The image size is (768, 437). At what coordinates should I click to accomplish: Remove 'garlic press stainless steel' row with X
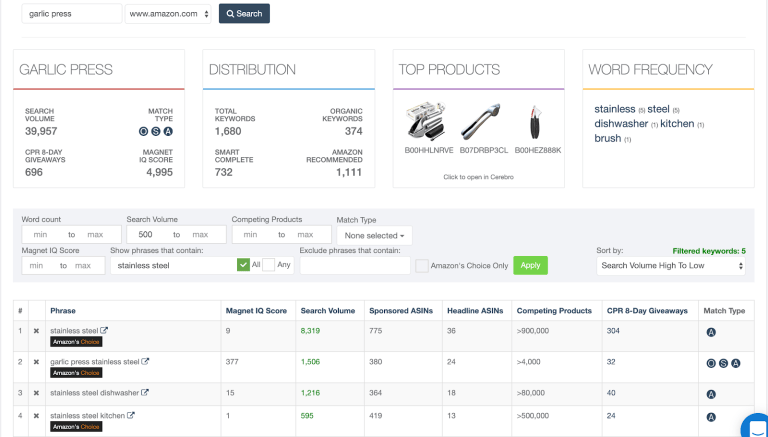coord(36,362)
